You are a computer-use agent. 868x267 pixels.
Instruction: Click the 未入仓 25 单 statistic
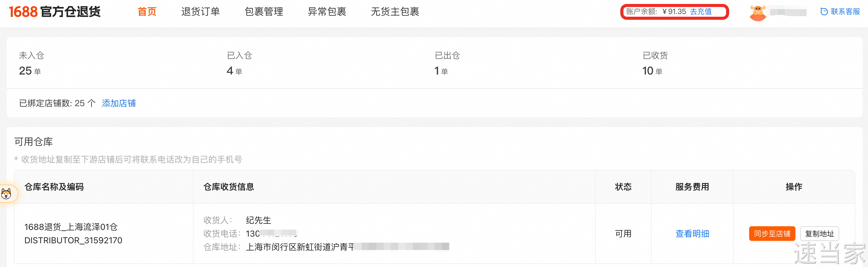pyautogui.click(x=30, y=71)
